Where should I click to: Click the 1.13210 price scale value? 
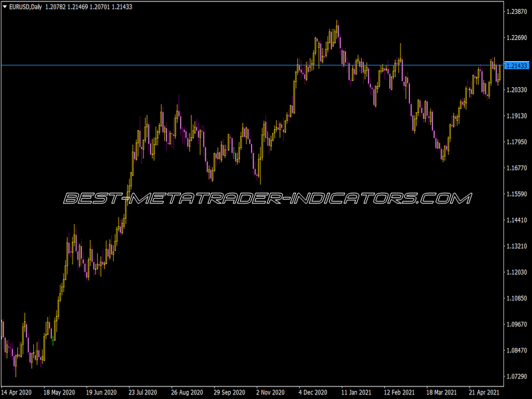(x=517, y=246)
